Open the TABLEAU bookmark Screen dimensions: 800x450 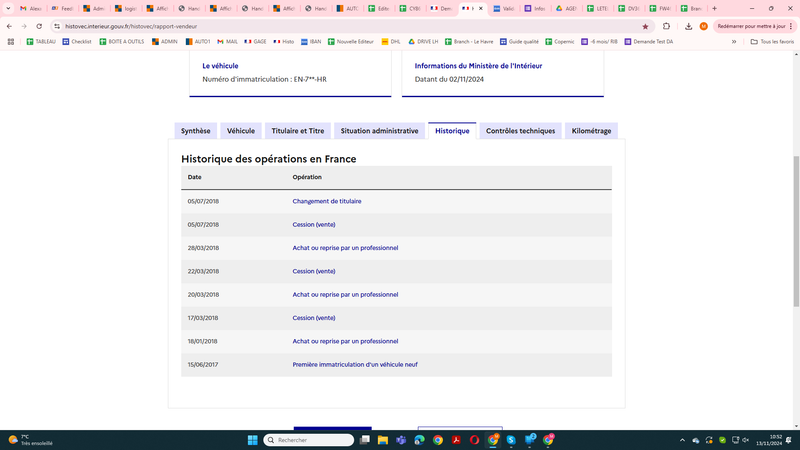(41, 42)
